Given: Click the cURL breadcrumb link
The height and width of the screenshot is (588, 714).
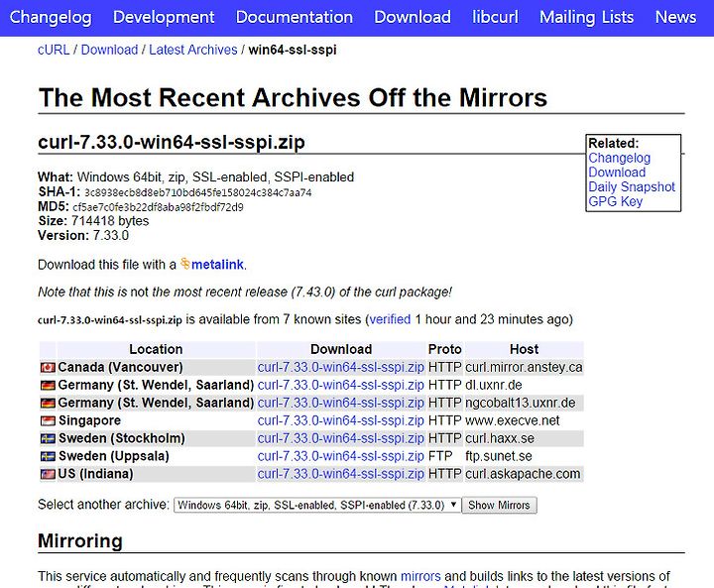Looking at the screenshot, I should click(x=54, y=50).
